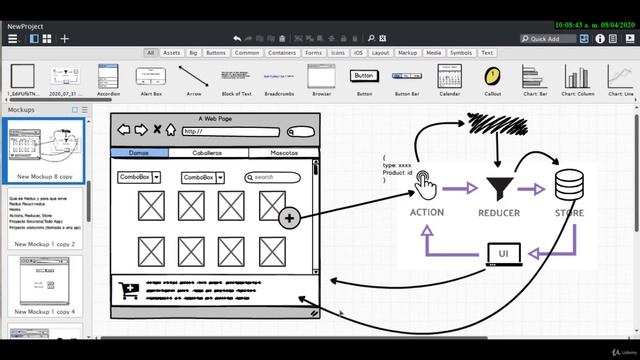Open the Markup library category
Screen dimensions: 640x360
tap(407, 53)
